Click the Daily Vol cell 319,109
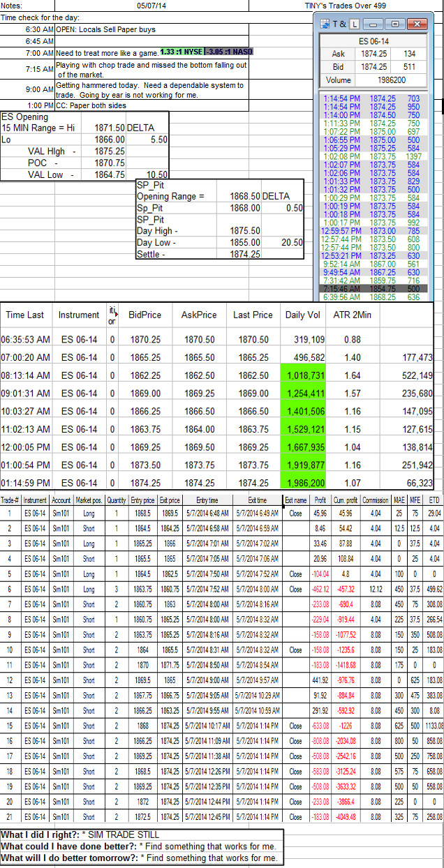 click(304, 339)
